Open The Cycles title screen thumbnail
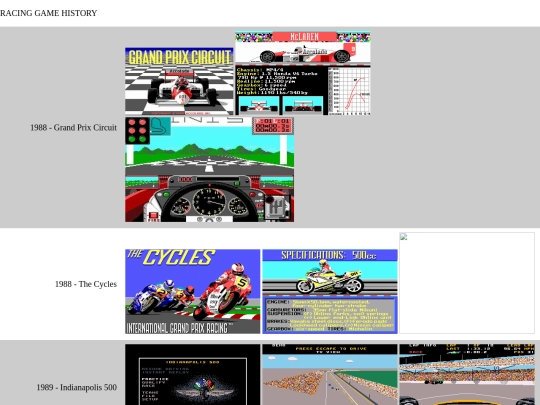The height and width of the screenshot is (405, 540). [193, 291]
